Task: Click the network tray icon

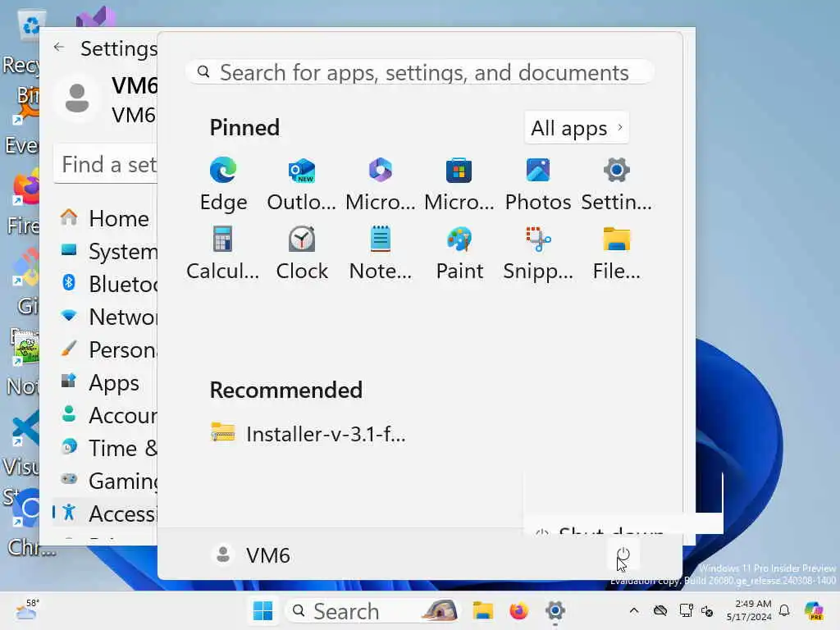Action: click(x=686, y=610)
